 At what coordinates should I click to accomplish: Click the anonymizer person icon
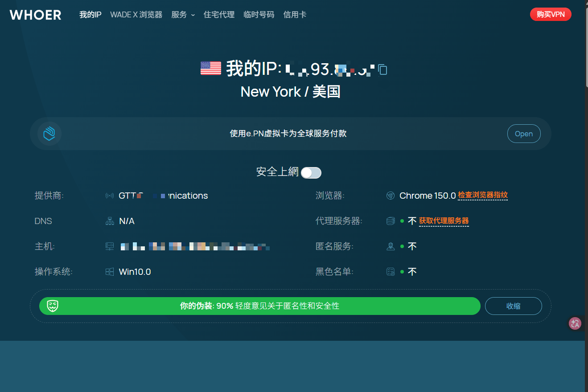pos(391,246)
